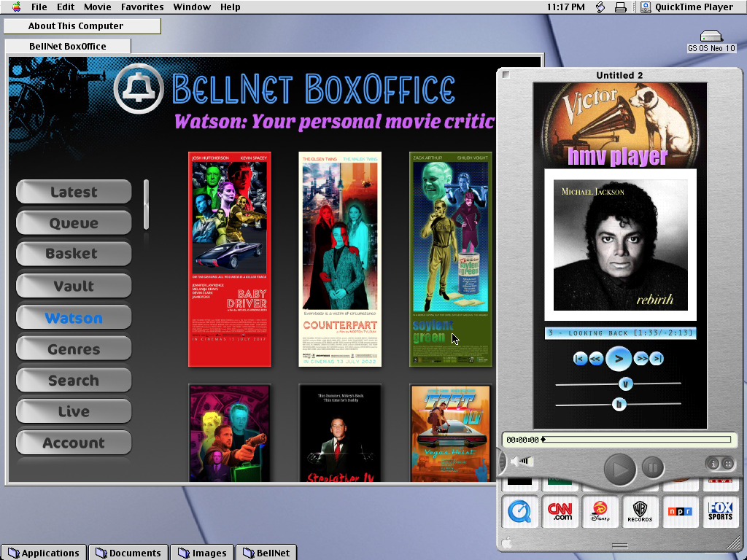This screenshot has height=560, width=747.
Task: Click the hmv player logo text
Action: (618, 157)
